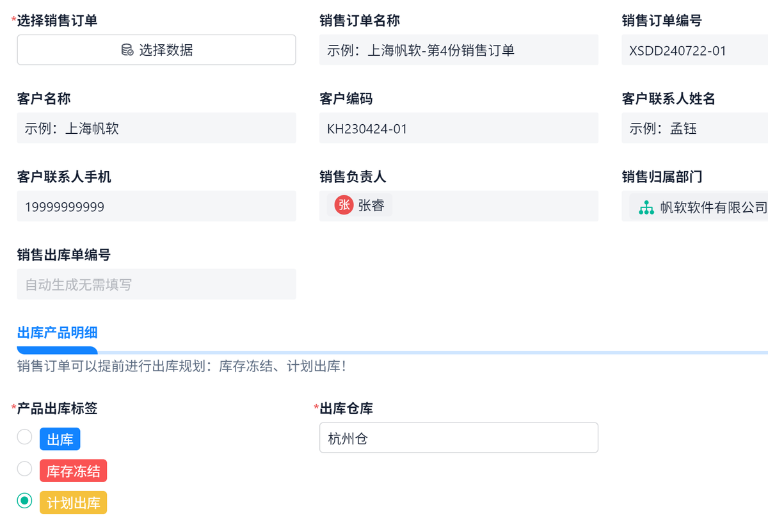The image size is (768, 532).
Task: Click the red 张 avatar icon
Action: pos(344,205)
